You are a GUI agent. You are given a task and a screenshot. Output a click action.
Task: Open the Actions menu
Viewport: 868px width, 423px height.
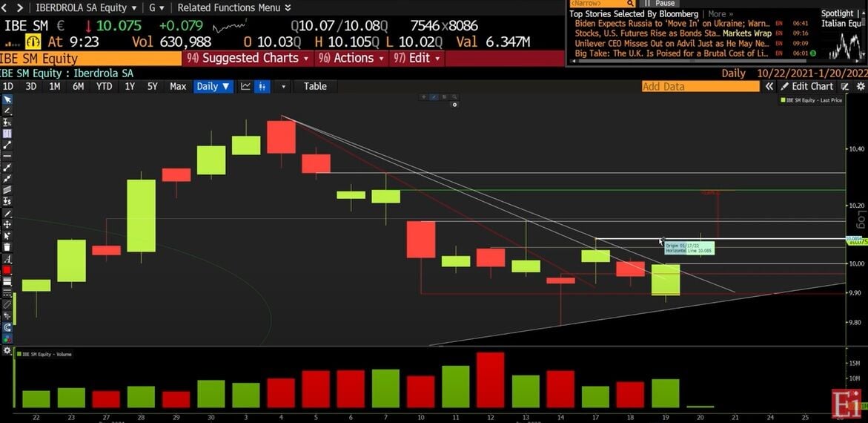point(351,58)
